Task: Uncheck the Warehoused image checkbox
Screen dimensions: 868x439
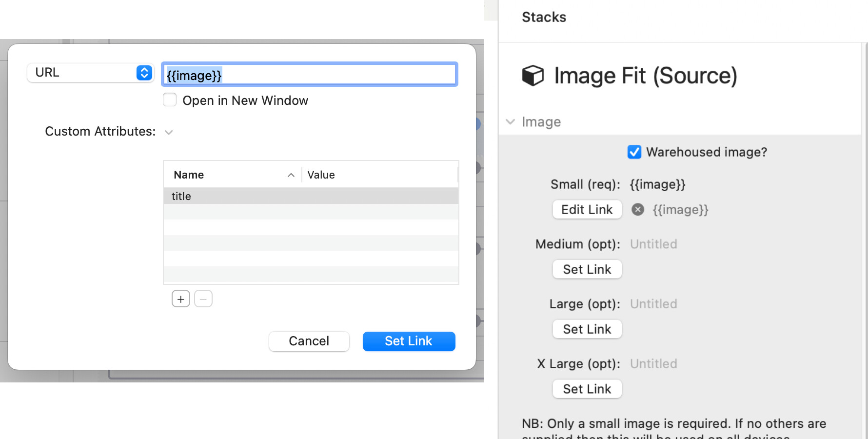Action: pos(634,152)
